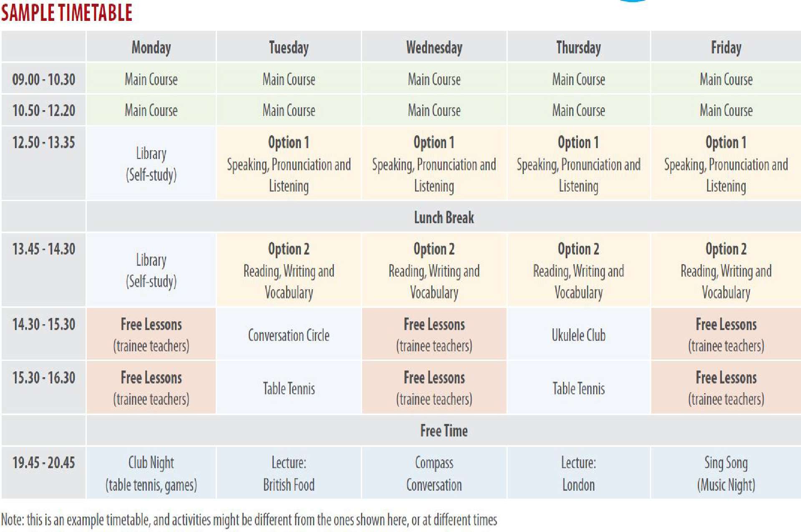Select the Tuesday column header
The height and width of the screenshot is (532, 801).
[289, 47]
